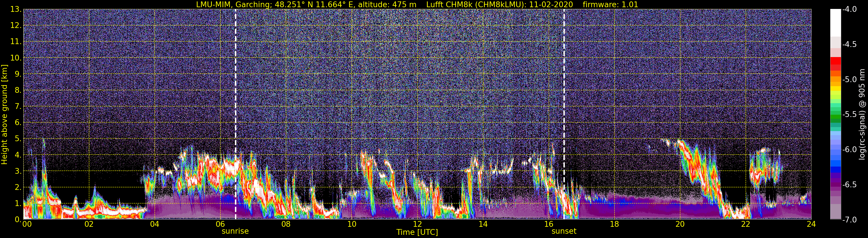Click the '6.' height axis tick label
The width and height of the screenshot is (868, 238).
[x=18, y=123]
